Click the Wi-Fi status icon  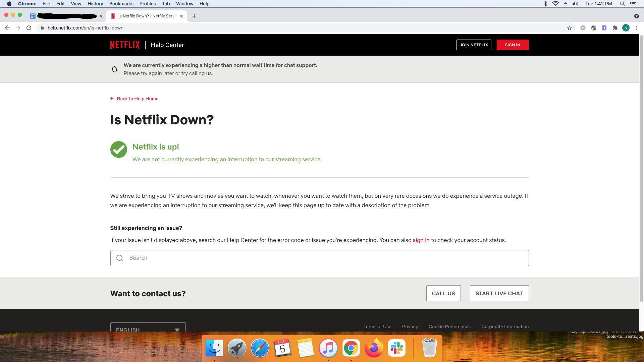(556, 4)
